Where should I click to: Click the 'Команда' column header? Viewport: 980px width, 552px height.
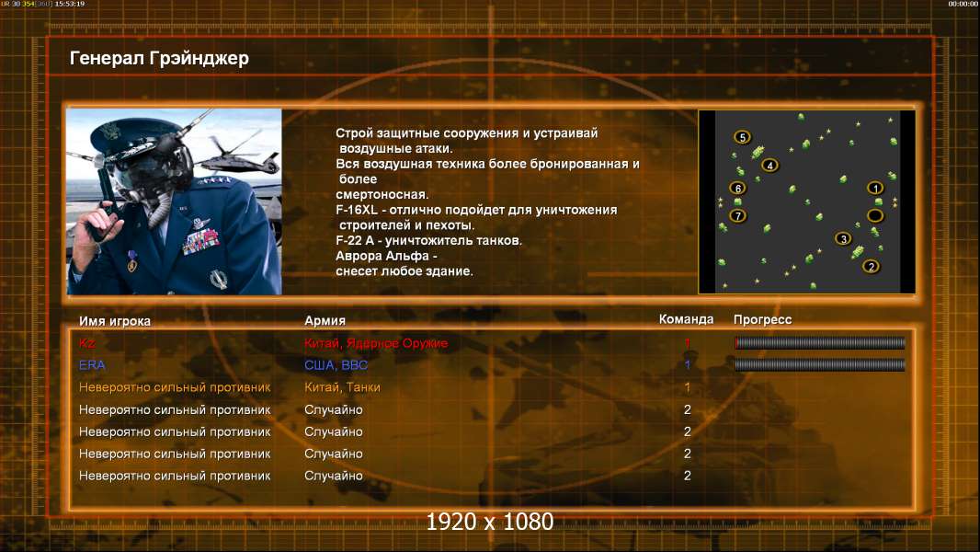[x=686, y=319]
